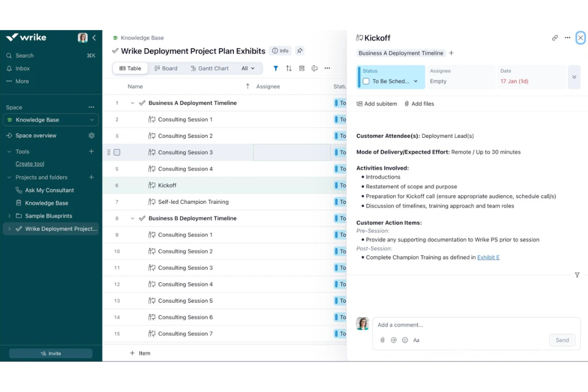
Task: Close the Kickoff task panel
Action: [x=580, y=38]
